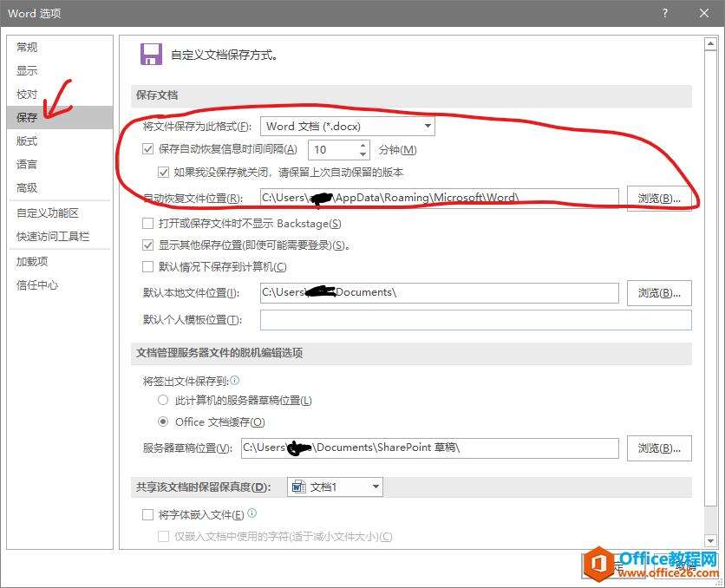
Task: Open the 高级 options category
Action: 27,187
